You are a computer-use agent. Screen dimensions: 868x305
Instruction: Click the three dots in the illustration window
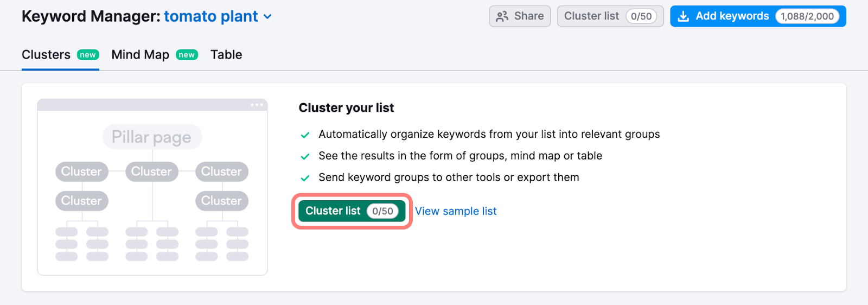click(x=257, y=105)
